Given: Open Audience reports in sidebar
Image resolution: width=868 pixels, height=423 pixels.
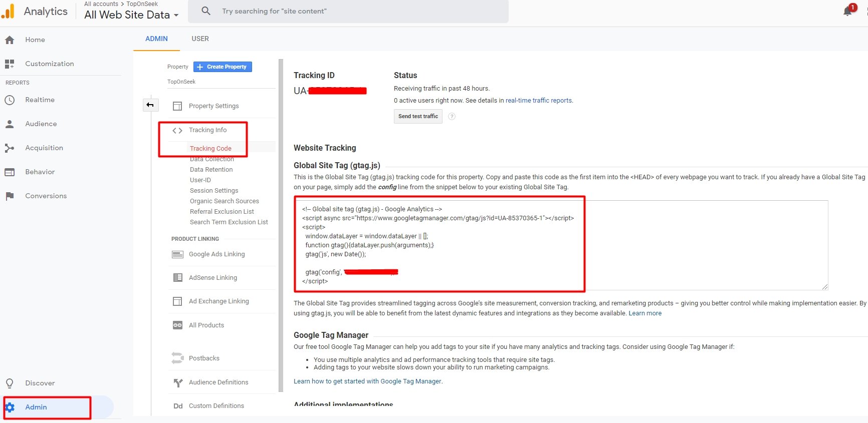Looking at the screenshot, I should [x=41, y=124].
